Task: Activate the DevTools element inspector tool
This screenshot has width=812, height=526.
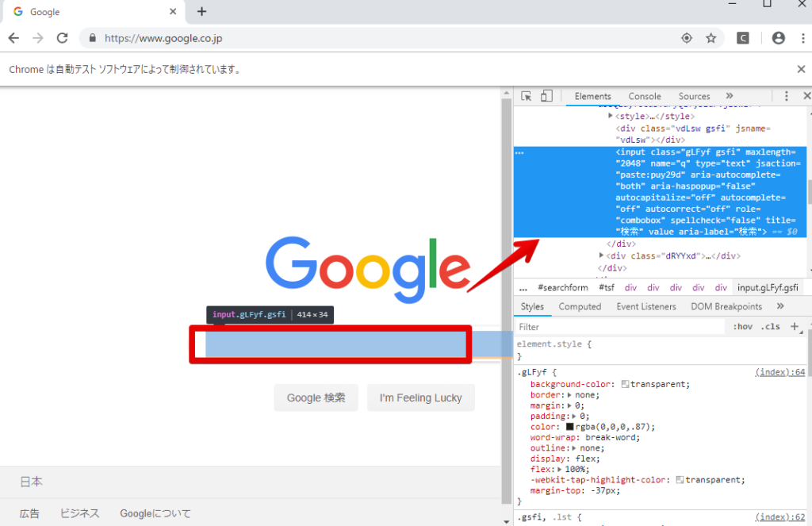Action: coord(527,96)
